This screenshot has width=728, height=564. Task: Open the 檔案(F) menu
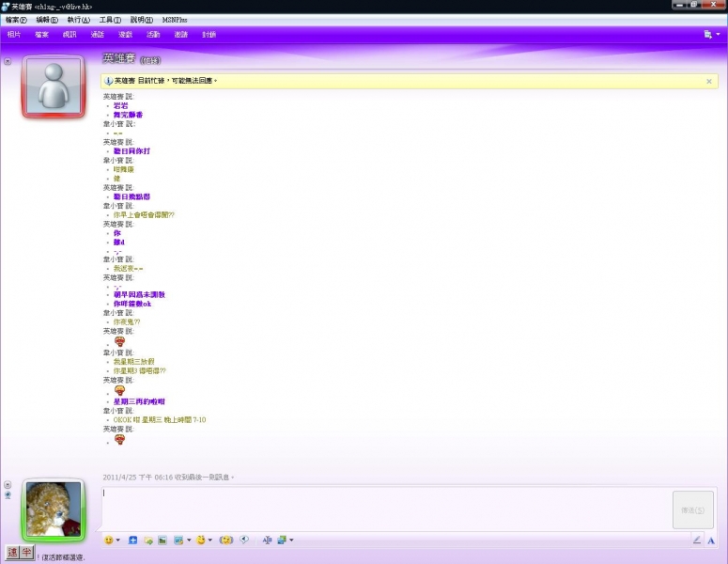(16, 20)
